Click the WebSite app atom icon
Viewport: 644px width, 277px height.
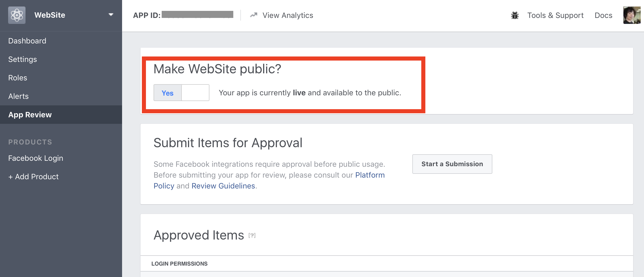(x=17, y=15)
